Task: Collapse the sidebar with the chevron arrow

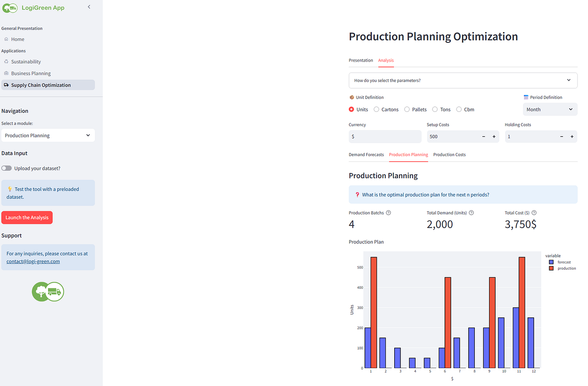Action: coord(89,7)
